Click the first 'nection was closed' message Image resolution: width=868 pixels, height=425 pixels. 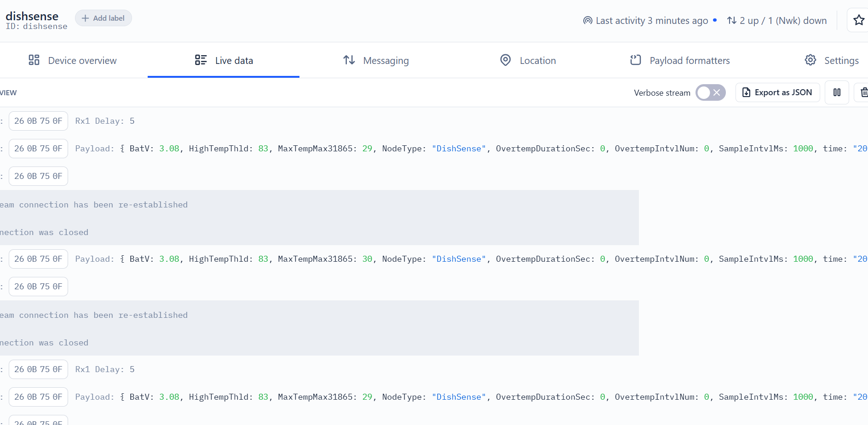(44, 232)
